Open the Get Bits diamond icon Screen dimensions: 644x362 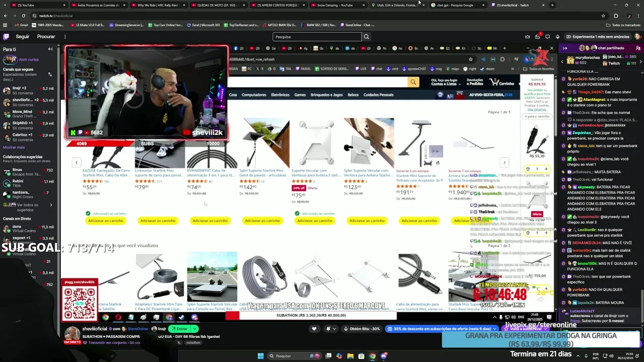click(557, 37)
